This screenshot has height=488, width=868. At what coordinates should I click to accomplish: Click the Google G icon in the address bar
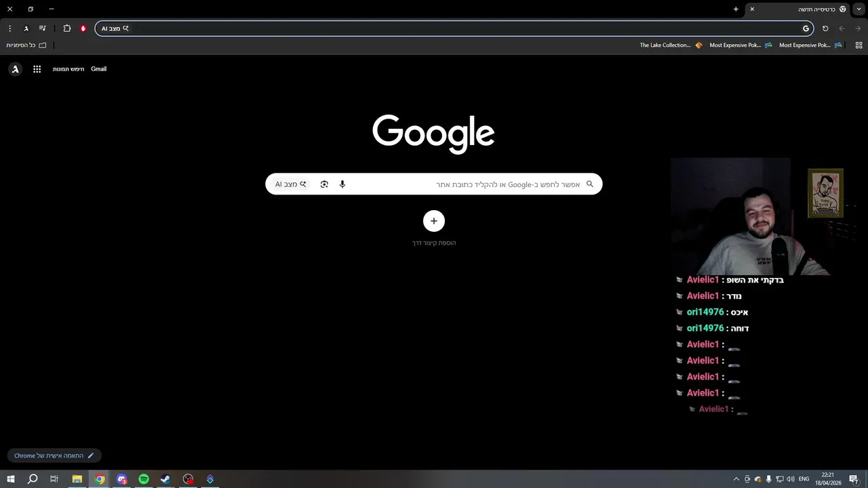806,28
